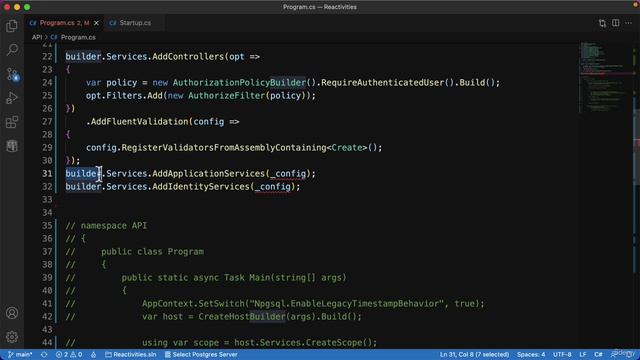Change indentation via Spaces: 4
Screen dimensions: 640x360
pos(531,355)
